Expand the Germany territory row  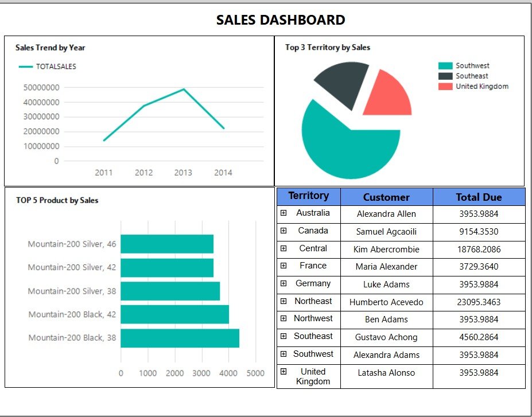pyautogui.click(x=283, y=283)
